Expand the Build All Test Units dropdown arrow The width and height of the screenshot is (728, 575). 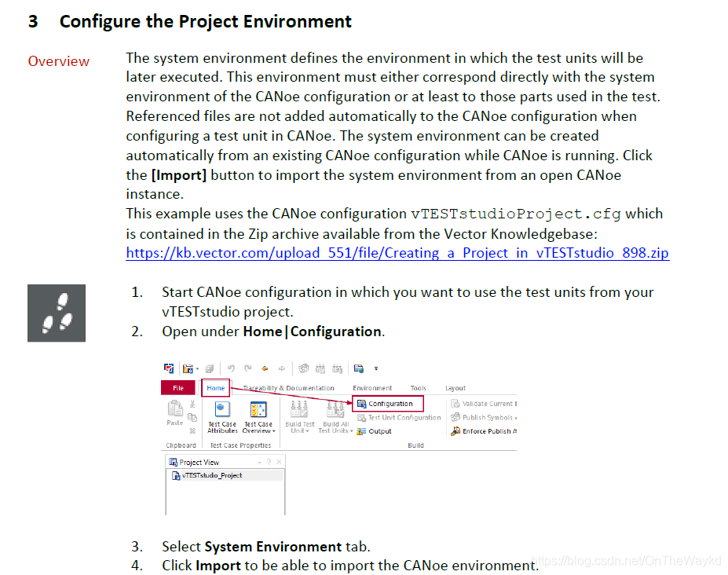(x=351, y=431)
